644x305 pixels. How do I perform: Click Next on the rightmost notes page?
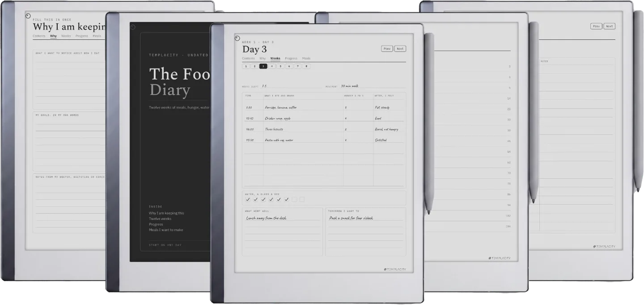pos(609,26)
